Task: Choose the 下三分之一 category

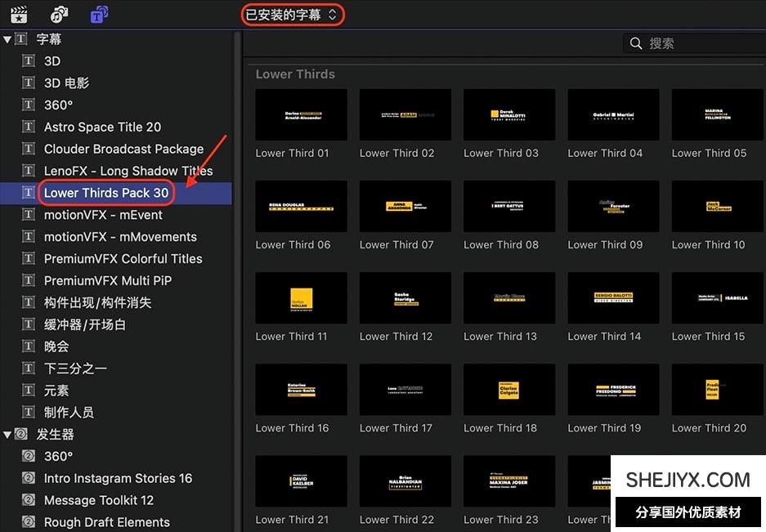Action: (75, 369)
